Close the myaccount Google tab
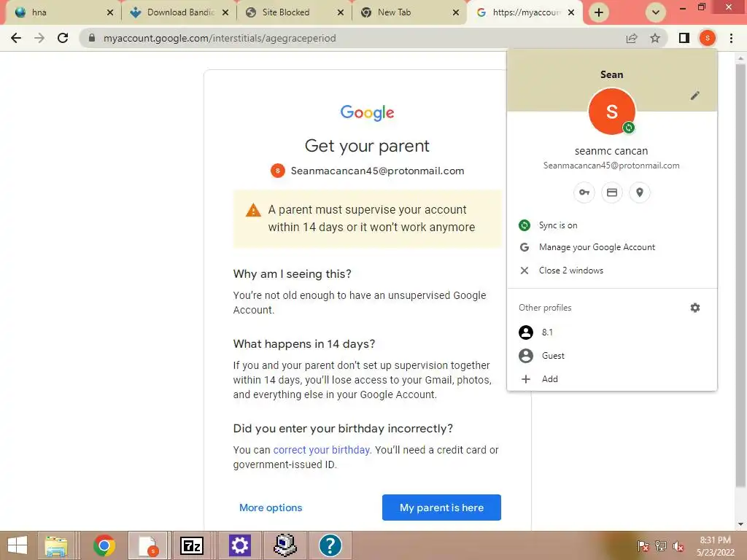747x560 pixels. click(x=571, y=13)
